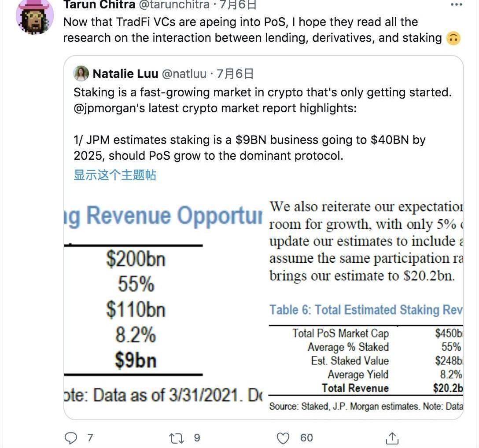479x448 pixels.
Task: Click the retweet arrows icon
Action: point(177,438)
